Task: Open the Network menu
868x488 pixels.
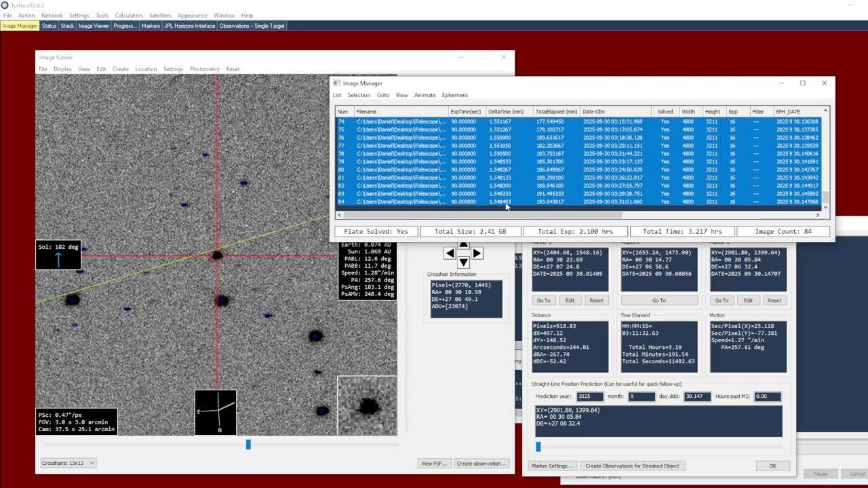Action: click(52, 16)
